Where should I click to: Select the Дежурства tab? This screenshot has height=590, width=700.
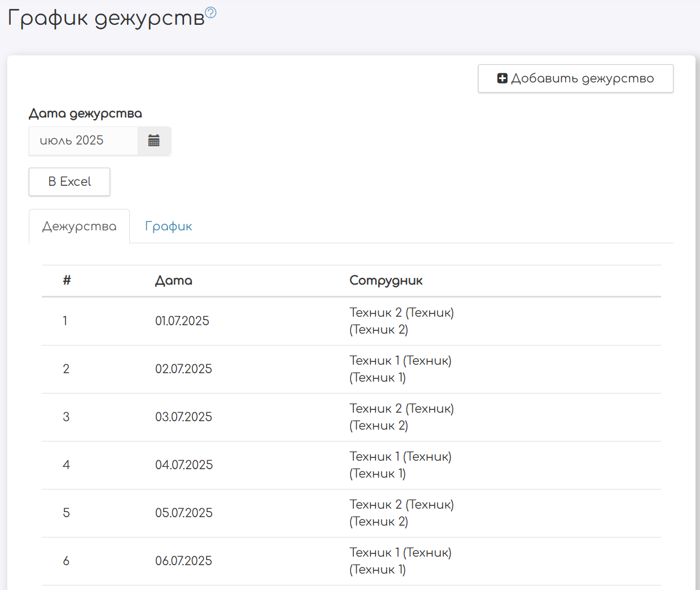pyautogui.click(x=79, y=226)
